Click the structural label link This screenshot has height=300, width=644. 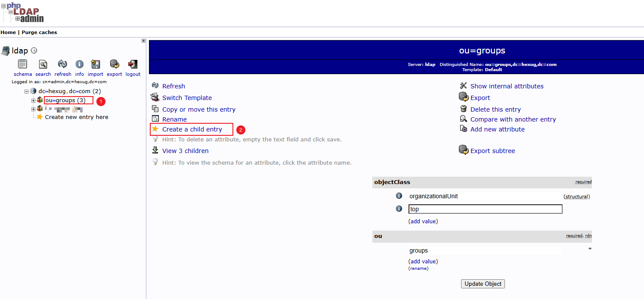pyautogui.click(x=576, y=197)
